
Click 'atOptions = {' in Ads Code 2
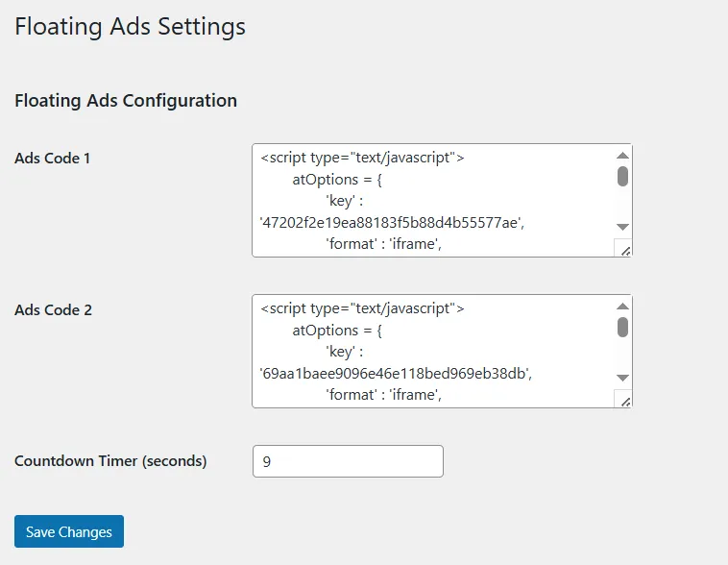pyautogui.click(x=337, y=331)
